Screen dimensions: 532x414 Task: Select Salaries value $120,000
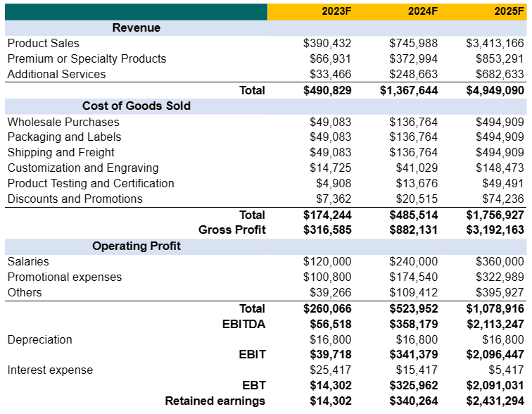[327, 262]
